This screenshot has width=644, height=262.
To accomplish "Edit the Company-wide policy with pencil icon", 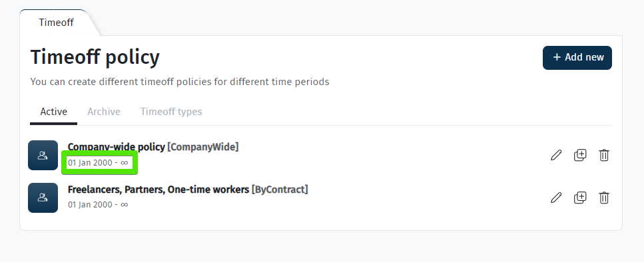I will pos(555,155).
